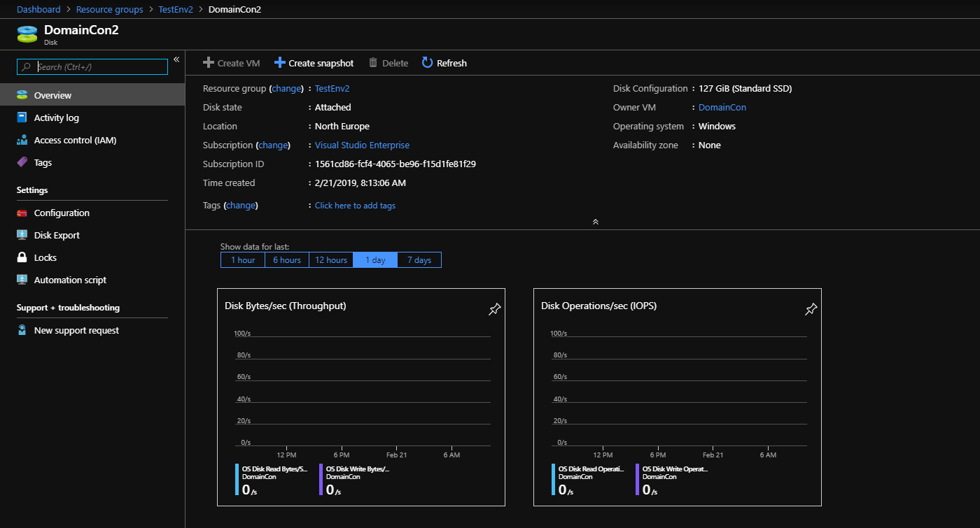The width and height of the screenshot is (980, 528).
Task: Click the Access control (IAM) people icon
Action: click(x=22, y=140)
